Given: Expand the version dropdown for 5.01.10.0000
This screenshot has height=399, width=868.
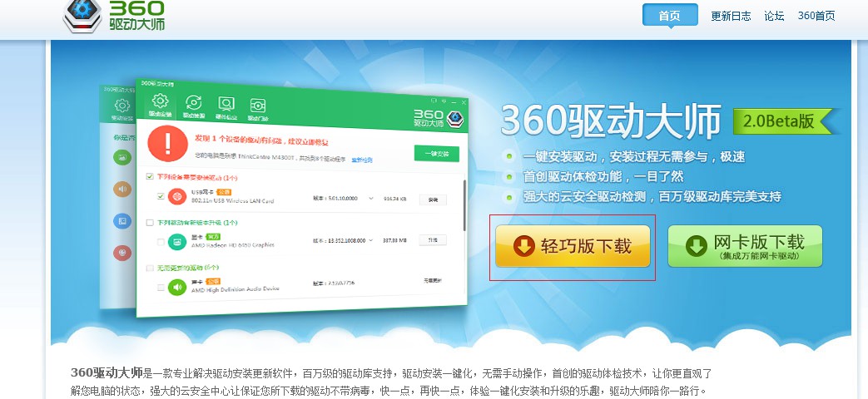Looking at the screenshot, I should pyautogui.click(x=371, y=198).
